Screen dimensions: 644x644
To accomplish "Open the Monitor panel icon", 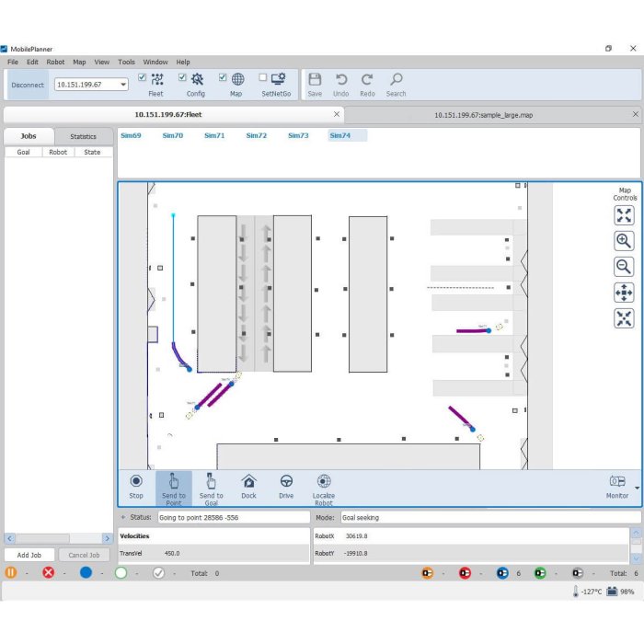I will [617, 481].
